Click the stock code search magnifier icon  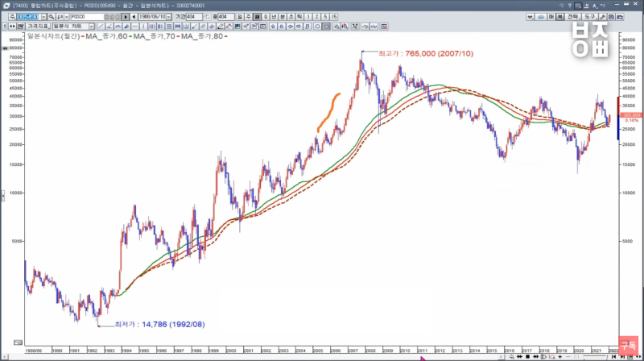(x=52, y=17)
